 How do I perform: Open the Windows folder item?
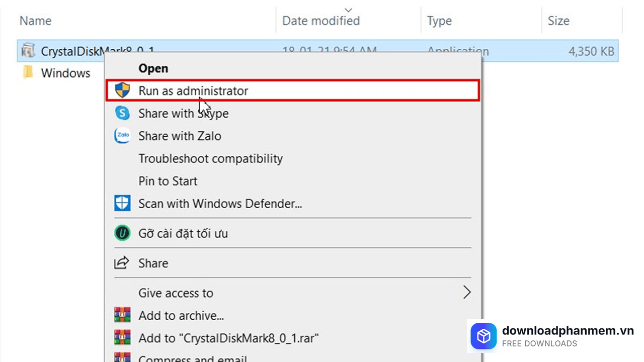(x=65, y=73)
